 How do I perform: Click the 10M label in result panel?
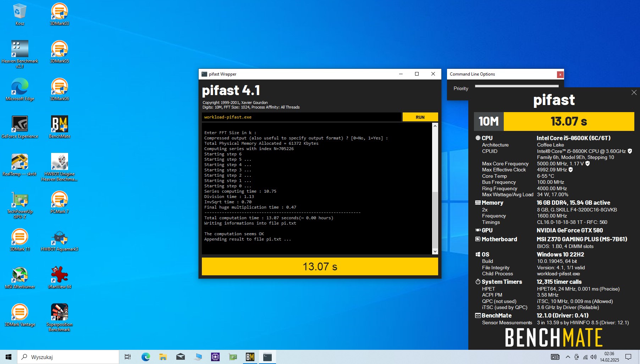(489, 122)
